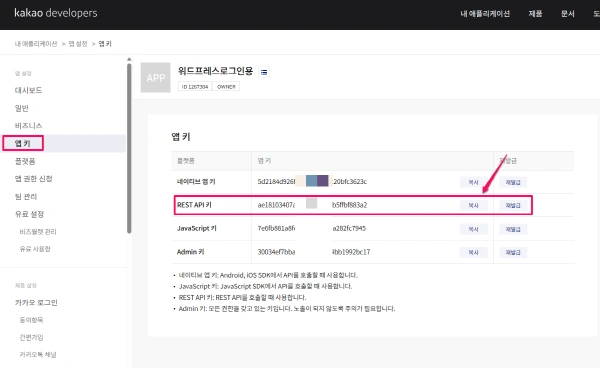Viewport: 600px width, 368px height.
Task: Open 앱 권한 신청 in the sidebar
Action: click(33, 179)
